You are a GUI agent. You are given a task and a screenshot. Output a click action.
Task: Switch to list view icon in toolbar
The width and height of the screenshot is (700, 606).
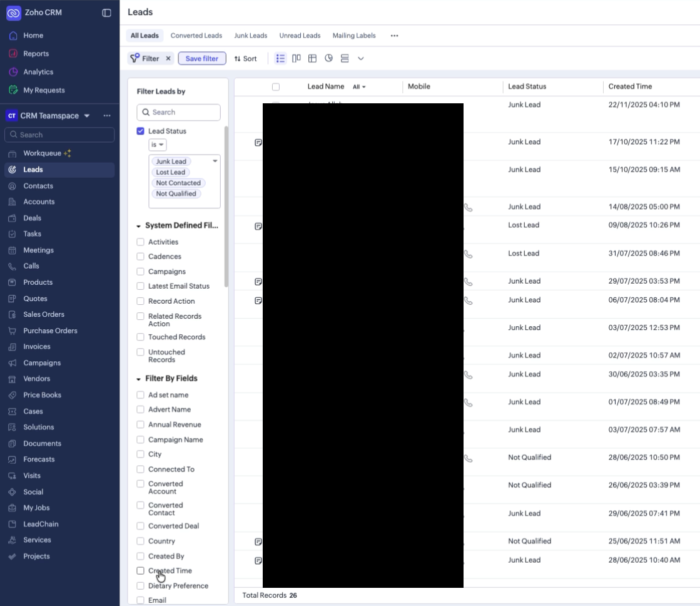(280, 59)
